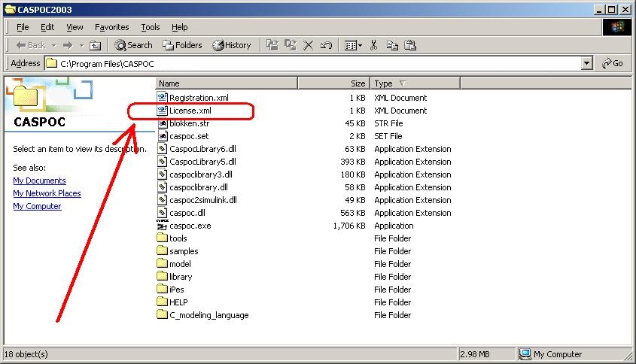
Task: Click the Go button
Action: tap(613, 63)
